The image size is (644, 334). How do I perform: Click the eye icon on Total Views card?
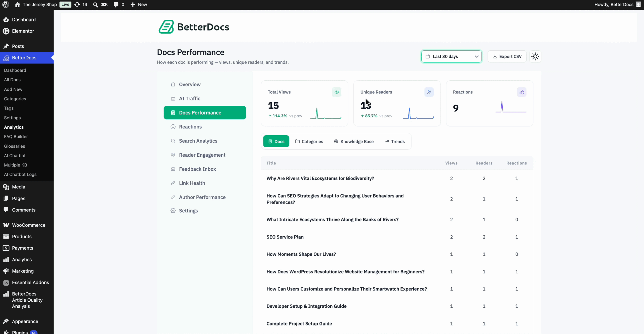point(336,92)
